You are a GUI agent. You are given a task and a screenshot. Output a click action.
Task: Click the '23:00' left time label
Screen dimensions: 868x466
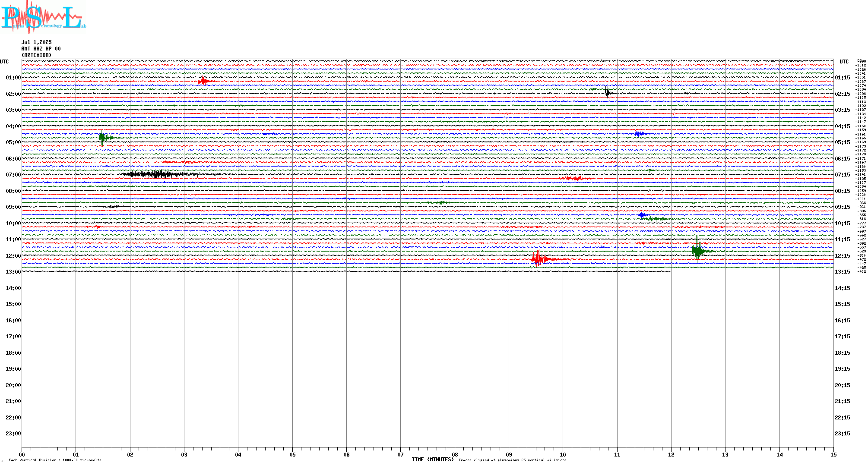(x=13, y=434)
